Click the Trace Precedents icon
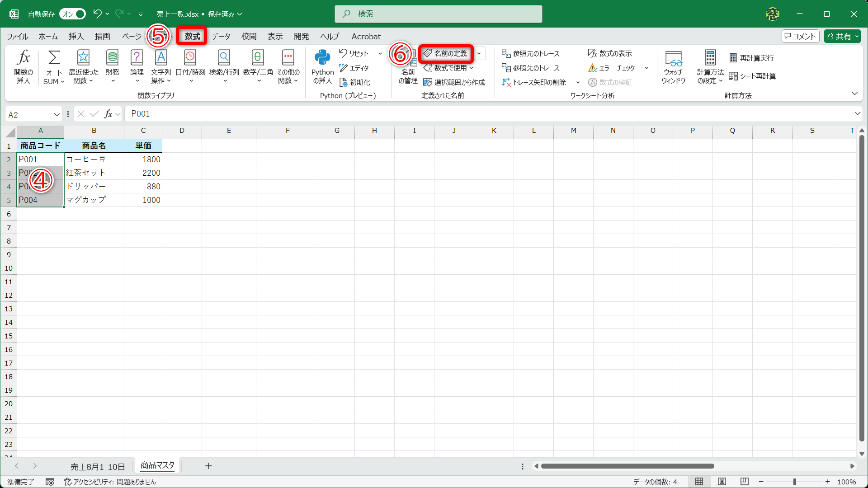Viewport: 868px width, 488px height. click(506, 53)
